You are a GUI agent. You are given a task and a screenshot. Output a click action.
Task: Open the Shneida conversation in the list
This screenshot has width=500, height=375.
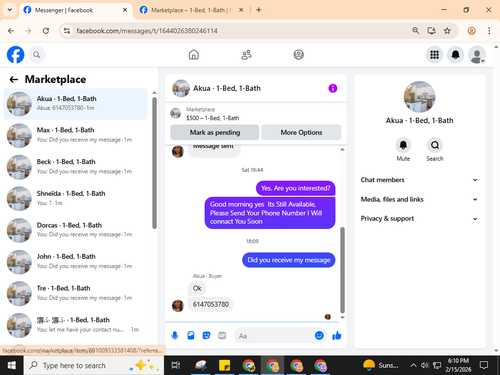[x=75, y=198]
